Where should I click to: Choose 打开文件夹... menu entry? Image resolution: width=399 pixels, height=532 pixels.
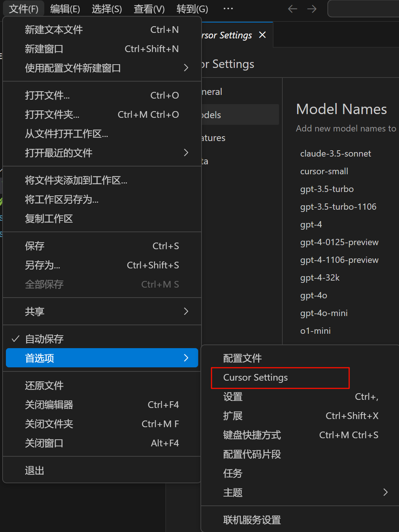point(102,114)
